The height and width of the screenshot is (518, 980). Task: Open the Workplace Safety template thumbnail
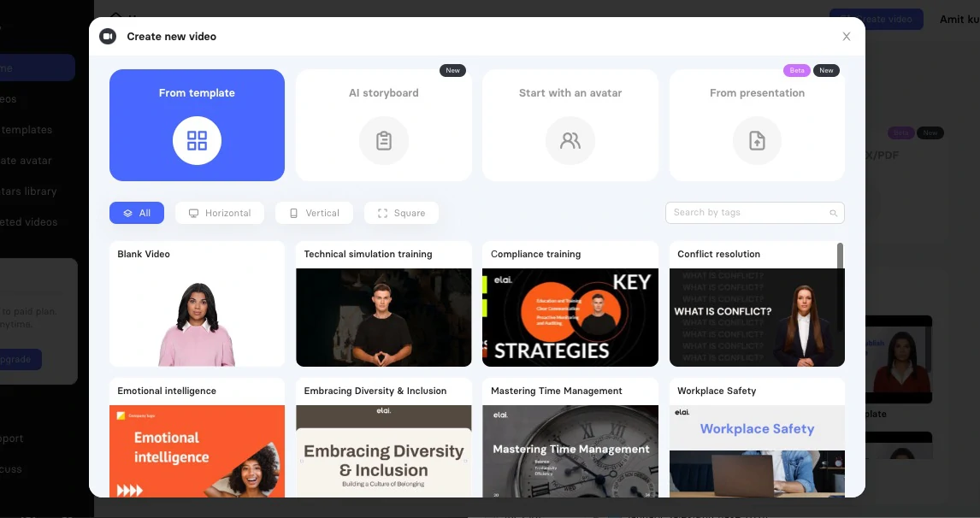click(x=757, y=451)
